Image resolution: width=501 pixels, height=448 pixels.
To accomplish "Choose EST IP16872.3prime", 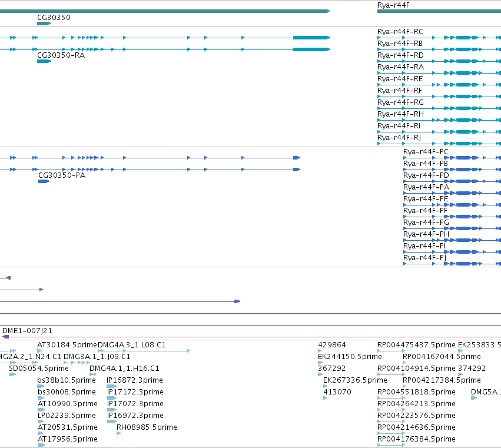I will (135, 380).
